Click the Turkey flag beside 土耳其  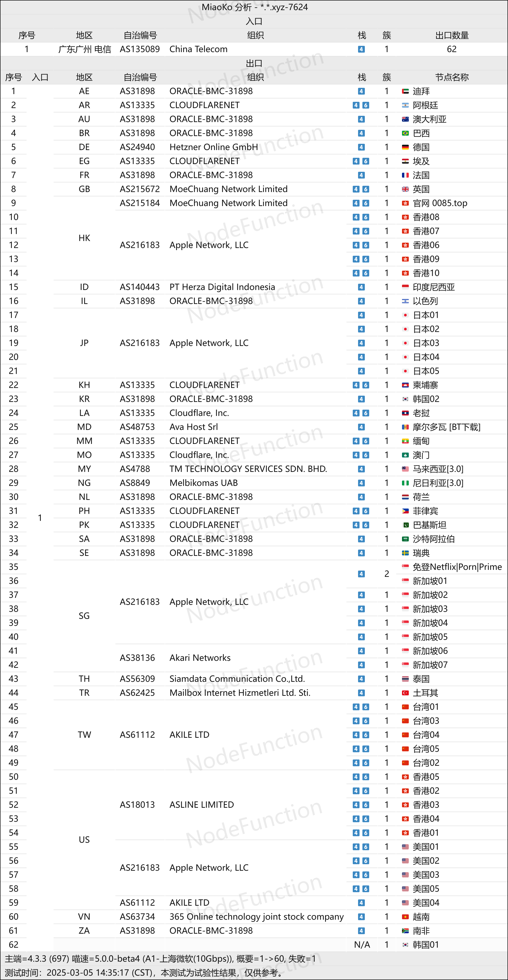coord(405,693)
